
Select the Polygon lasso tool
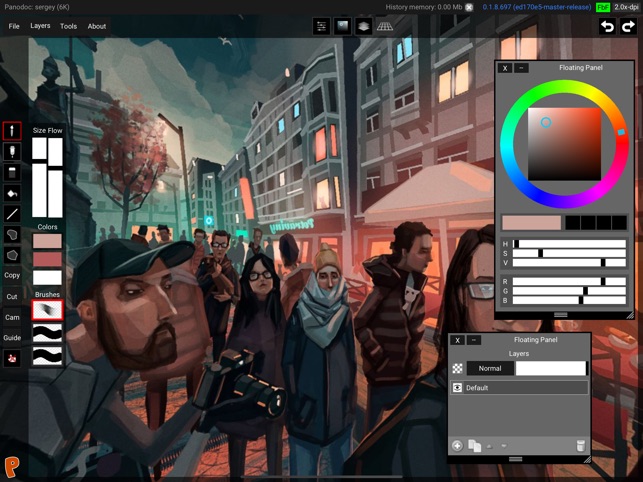tap(12, 255)
